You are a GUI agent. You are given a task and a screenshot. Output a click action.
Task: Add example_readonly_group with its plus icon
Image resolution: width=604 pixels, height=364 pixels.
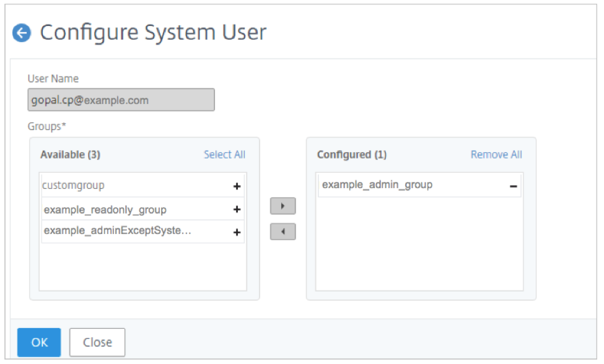(x=237, y=209)
